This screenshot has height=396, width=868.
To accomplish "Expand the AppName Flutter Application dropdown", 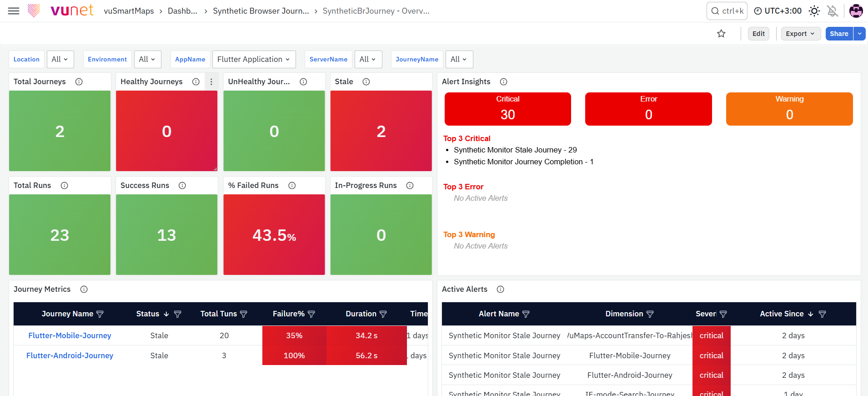I will tap(254, 60).
